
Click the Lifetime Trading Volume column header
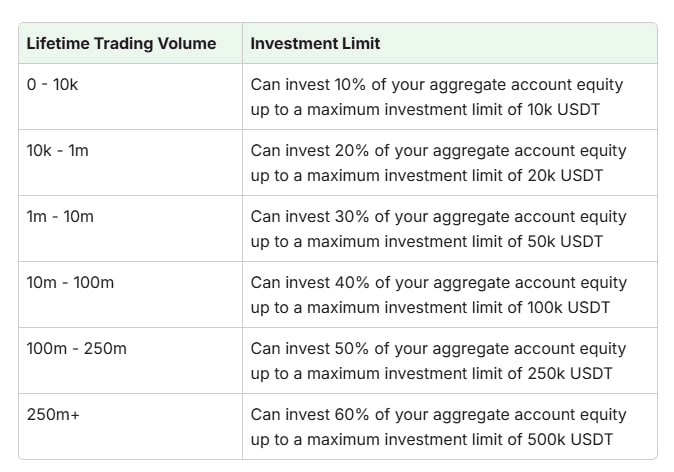120,44
